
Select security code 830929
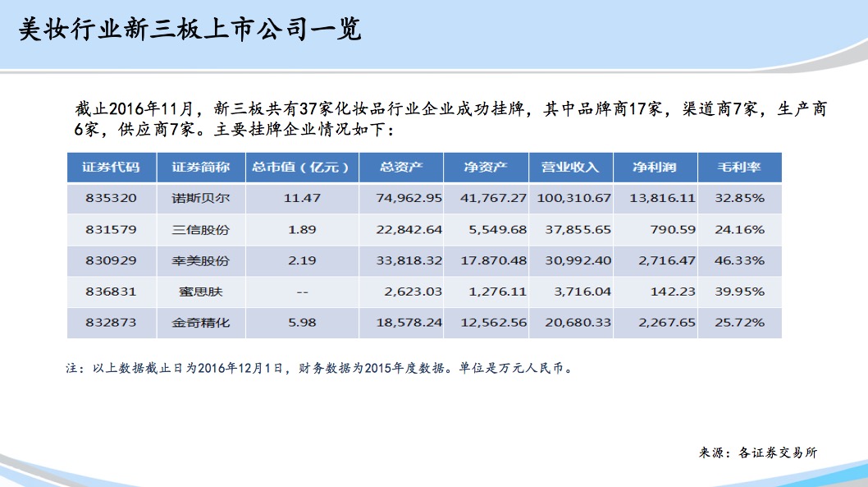(111, 260)
